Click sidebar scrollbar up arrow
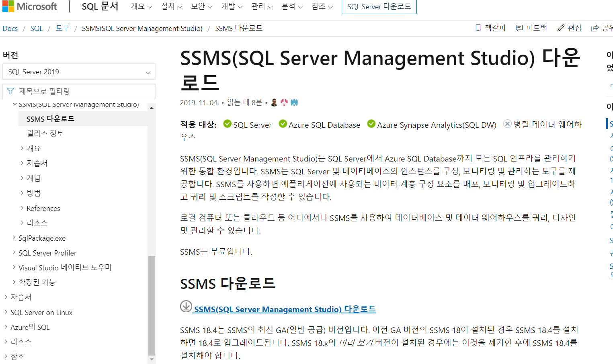Viewport: 613px width, 364px height. (152, 108)
